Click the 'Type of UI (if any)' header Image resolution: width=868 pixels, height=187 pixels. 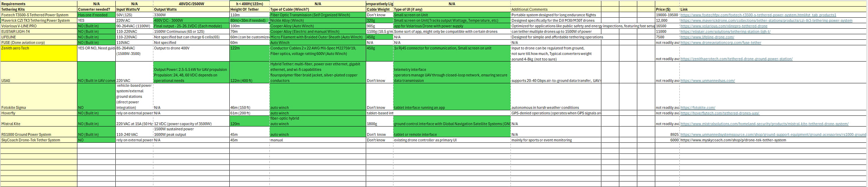click(x=452, y=9)
